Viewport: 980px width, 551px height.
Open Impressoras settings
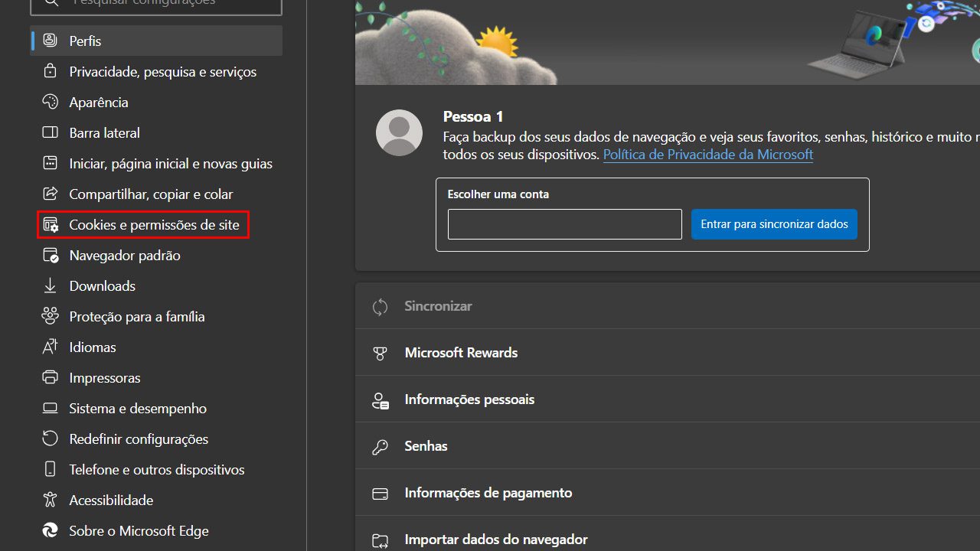(x=156, y=377)
